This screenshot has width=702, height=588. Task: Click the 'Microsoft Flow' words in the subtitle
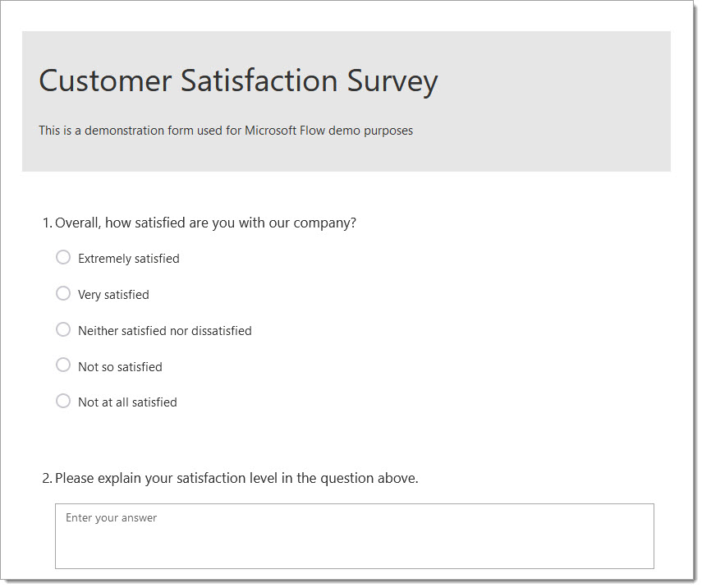285,131
